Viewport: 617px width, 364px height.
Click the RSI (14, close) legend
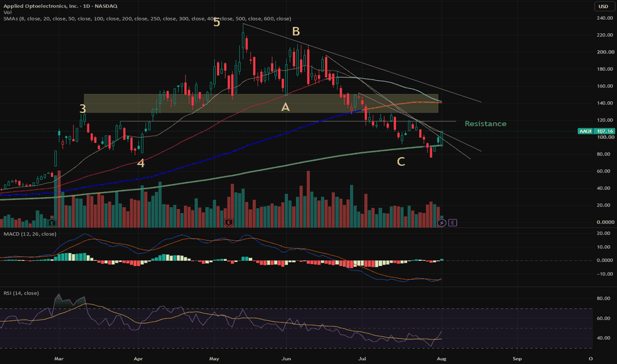[x=21, y=293]
